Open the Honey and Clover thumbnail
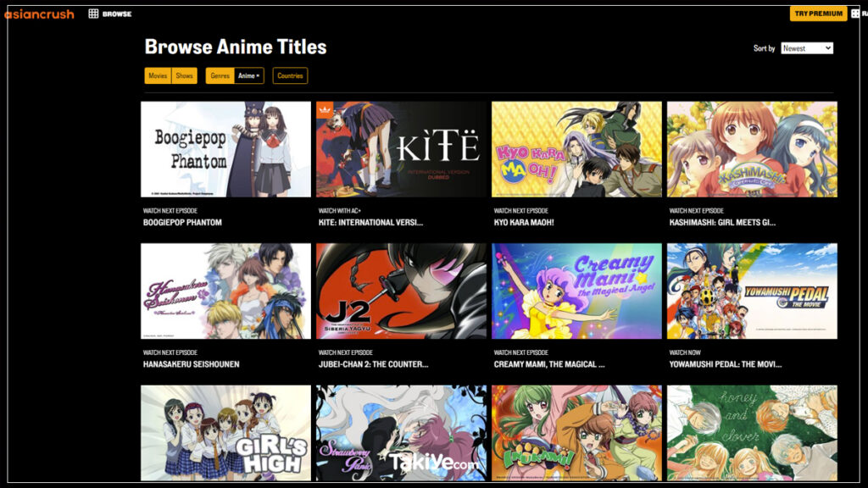Screen dimensions: 868x488 point(752,433)
